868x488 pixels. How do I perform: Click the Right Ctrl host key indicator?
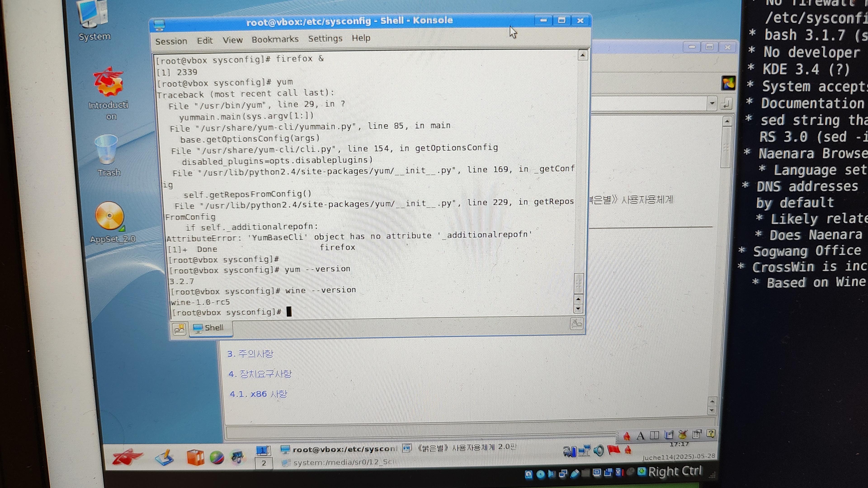pyautogui.click(x=675, y=472)
